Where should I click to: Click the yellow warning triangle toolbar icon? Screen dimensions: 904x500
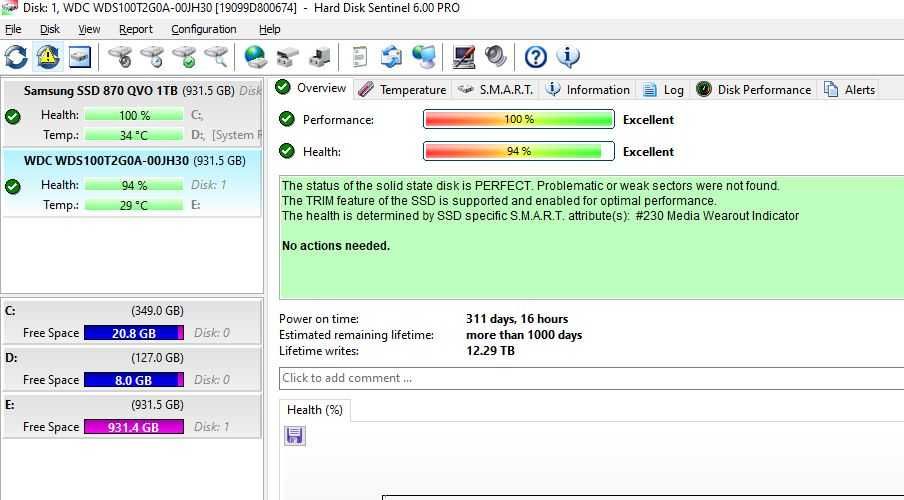[x=48, y=57]
